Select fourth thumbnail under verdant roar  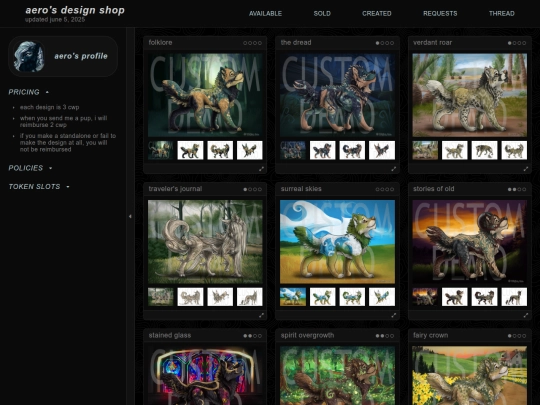point(514,150)
